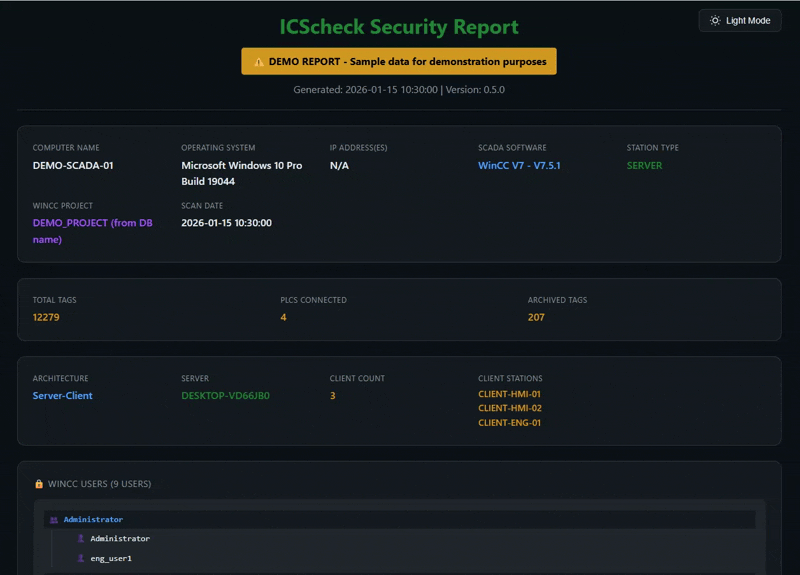Image resolution: width=800 pixels, height=575 pixels.
Task: Click the TOTAL TAGS label
Action: tap(54, 300)
